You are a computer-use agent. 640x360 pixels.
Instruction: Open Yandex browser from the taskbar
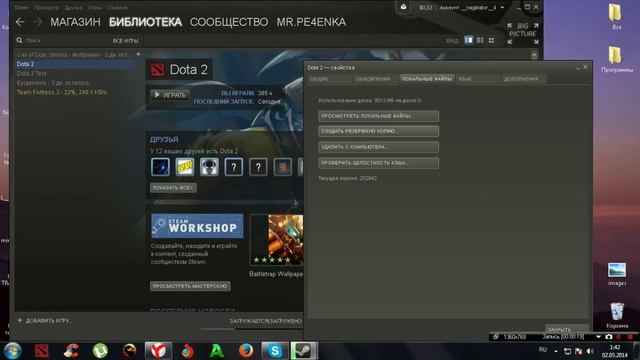click(x=158, y=351)
